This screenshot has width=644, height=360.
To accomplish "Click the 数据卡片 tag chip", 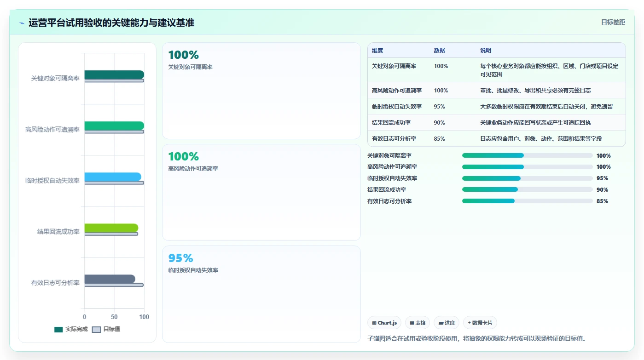I will pos(480,323).
